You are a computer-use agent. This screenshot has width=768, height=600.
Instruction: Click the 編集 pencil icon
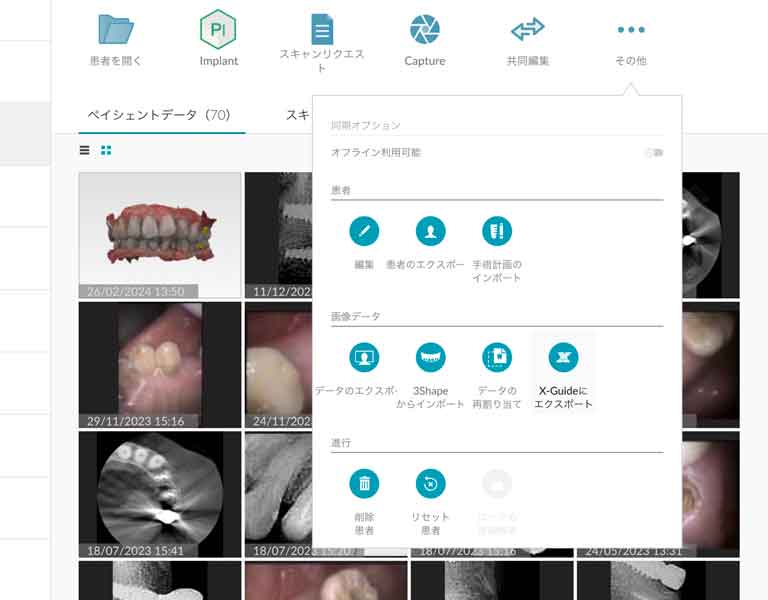click(x=364, y=231)
